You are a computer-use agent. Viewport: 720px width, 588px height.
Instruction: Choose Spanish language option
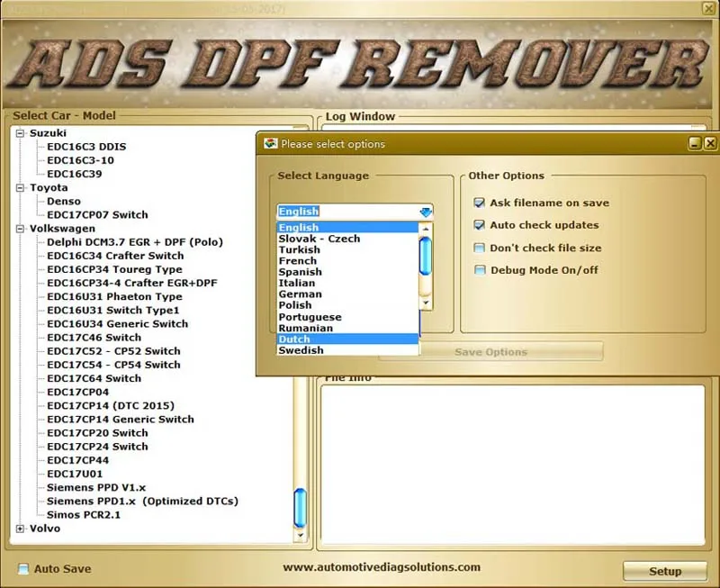[347, 272]
